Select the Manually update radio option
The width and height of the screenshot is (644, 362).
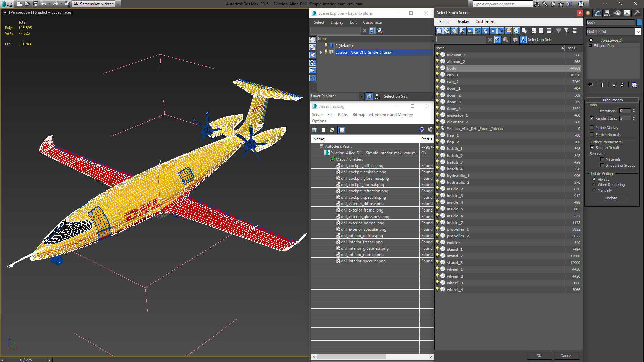pyautogui.click(x=594, y=190)
